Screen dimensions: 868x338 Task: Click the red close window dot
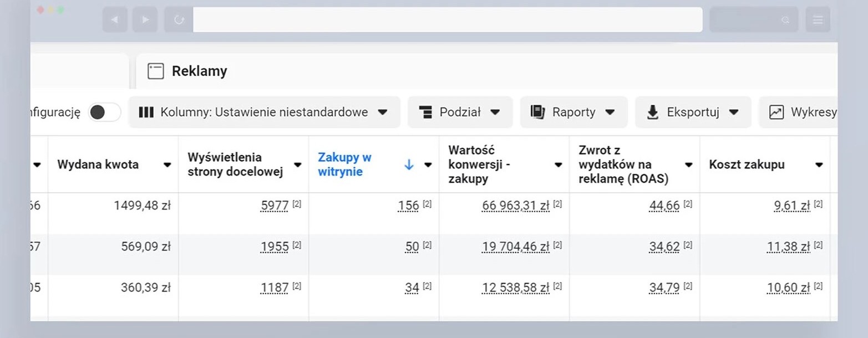click(x=40, y=10)
